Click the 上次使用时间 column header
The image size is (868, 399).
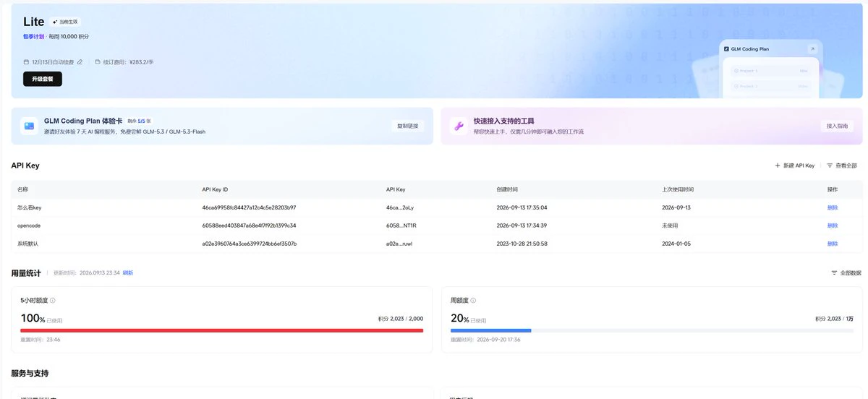[678, 189]
